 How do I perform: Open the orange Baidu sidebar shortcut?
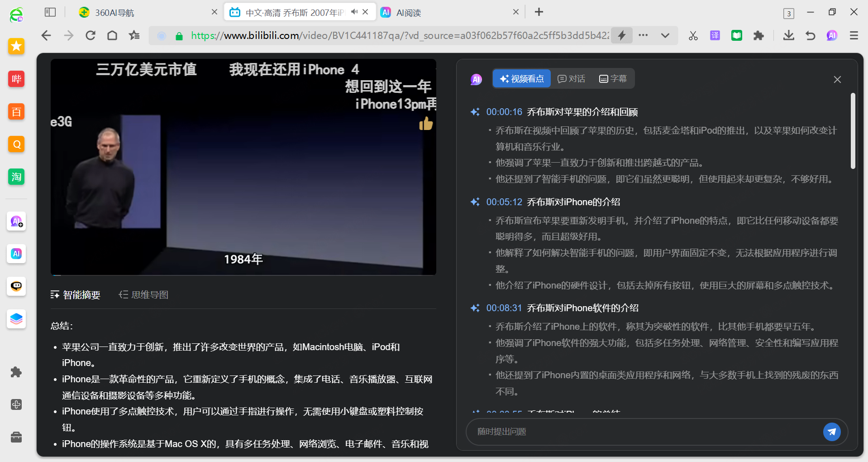coord(16,111)
